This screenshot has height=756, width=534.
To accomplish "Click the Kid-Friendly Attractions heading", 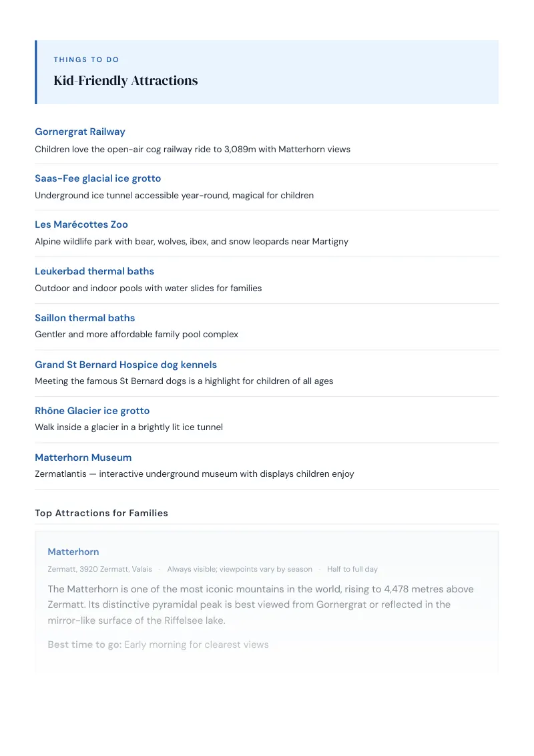I will [x=125, y=81].
